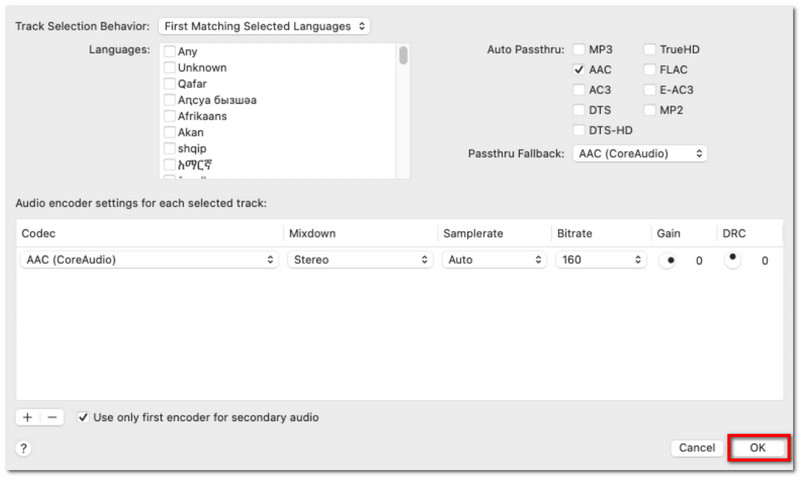
Task: Enable MP3 auto passthru
Action: (579, 49)
